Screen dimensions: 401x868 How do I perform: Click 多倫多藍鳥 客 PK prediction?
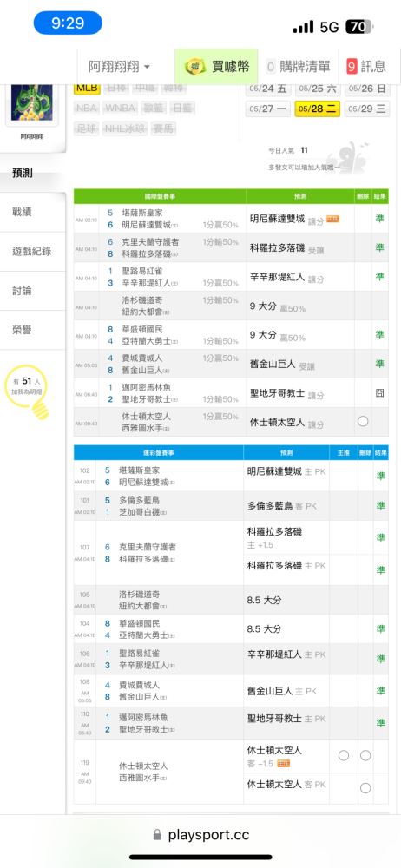point(282,506)
